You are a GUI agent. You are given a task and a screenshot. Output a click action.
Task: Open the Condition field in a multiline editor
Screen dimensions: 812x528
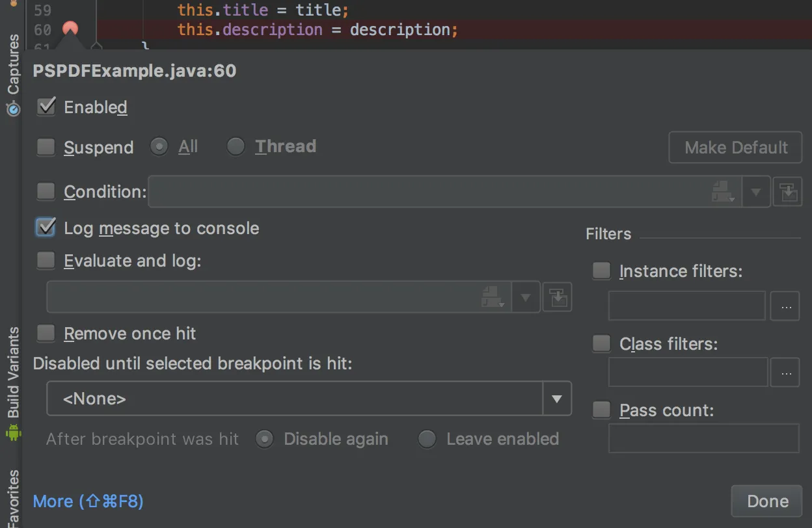(x=787, y=191)
